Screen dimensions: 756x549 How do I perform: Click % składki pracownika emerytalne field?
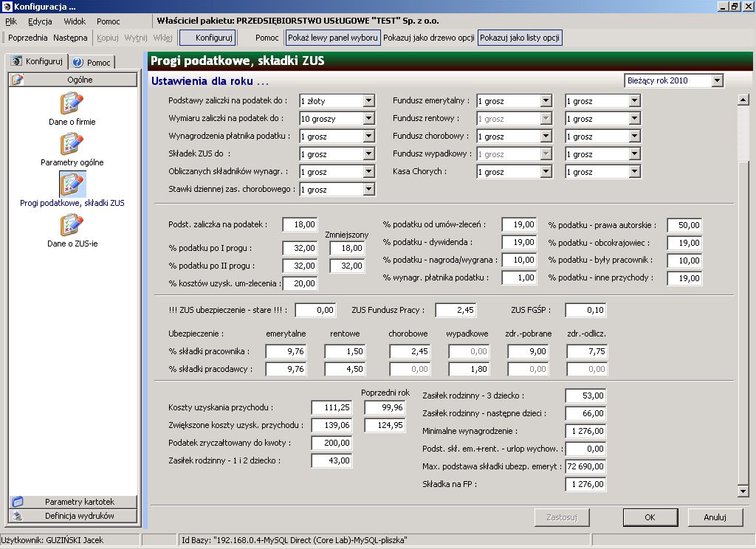pyautogui.click(x=286, y=351)
